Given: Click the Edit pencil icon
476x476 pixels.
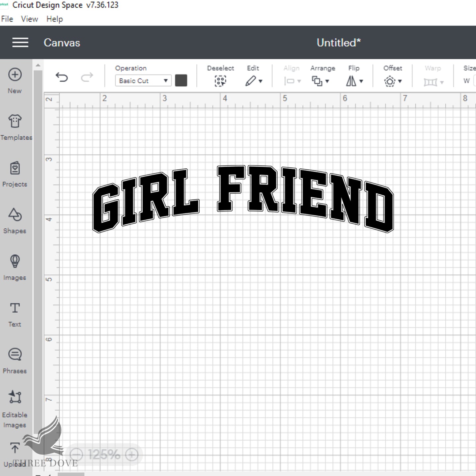Looking at the screenshot, I should click(x=250, y=81).
